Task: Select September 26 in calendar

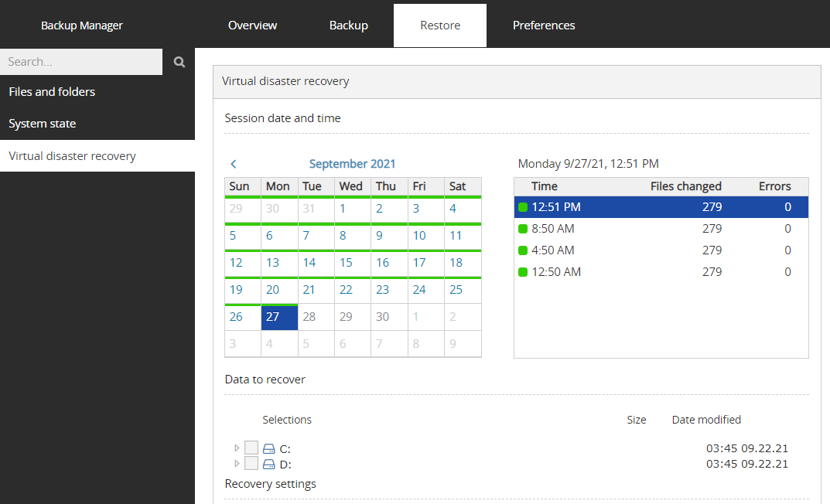Action: pos(242,317)
